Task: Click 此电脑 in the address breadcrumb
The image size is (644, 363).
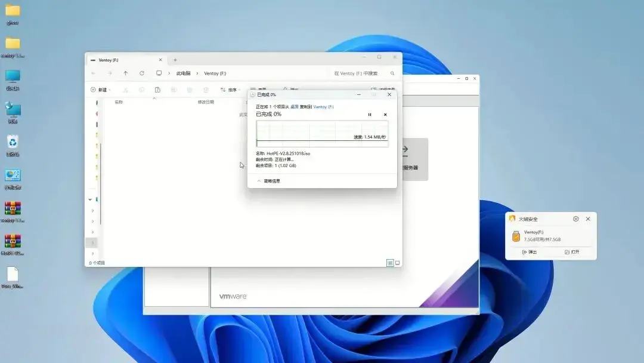Action: (x=183, y=73)
